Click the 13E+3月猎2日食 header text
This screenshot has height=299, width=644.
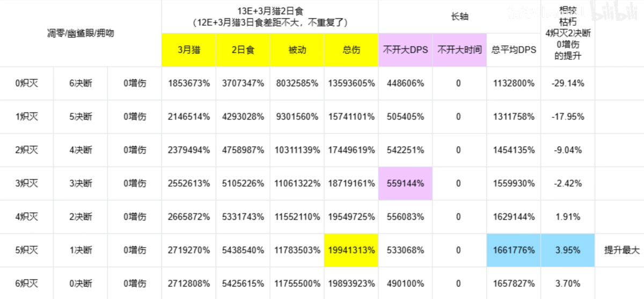coord(270,11)
